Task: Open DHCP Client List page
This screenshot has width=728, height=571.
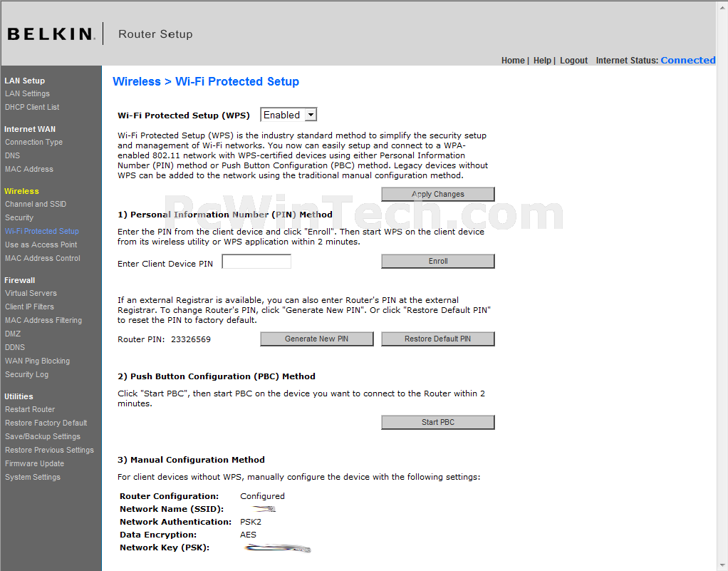Action: (x=32, y=107)
